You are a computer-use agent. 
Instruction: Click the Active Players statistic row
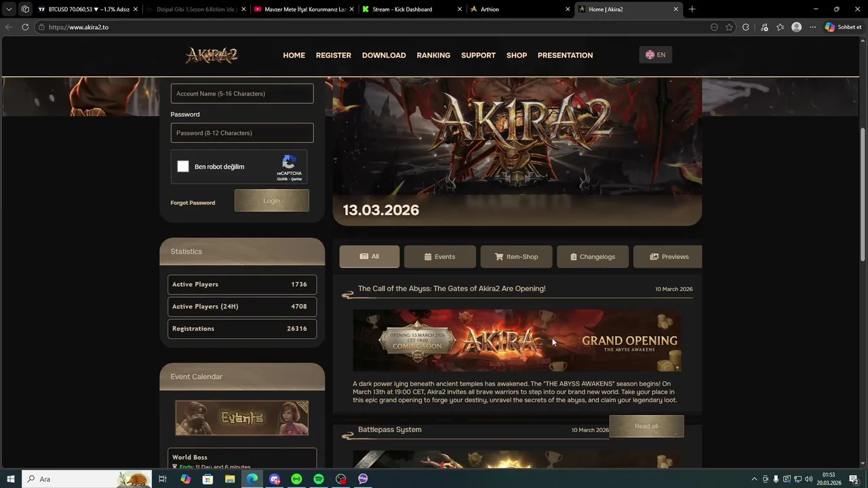[x=242, y=285]
